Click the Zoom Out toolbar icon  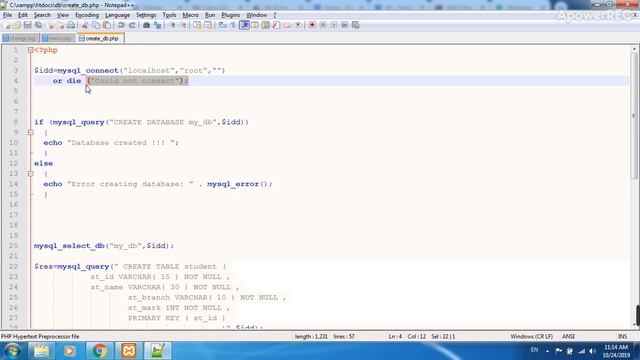click(184, 25)
